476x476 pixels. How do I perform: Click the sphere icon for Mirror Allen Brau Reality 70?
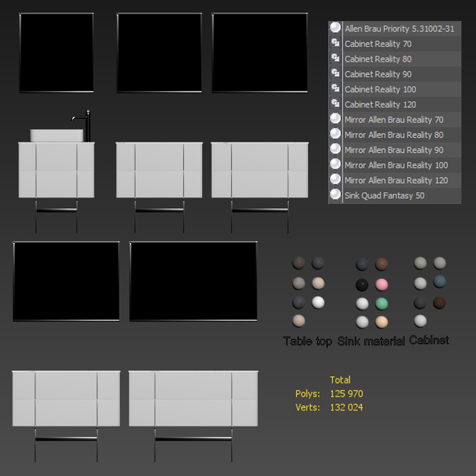(335, 119)
